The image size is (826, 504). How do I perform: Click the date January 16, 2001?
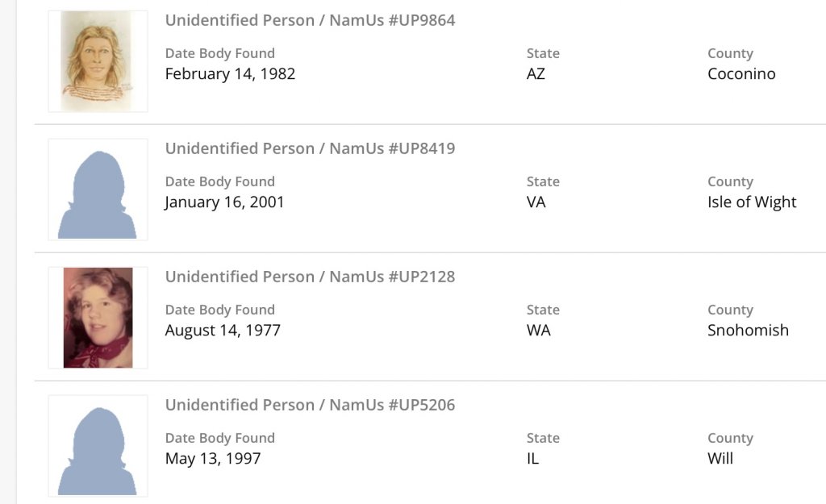click(224, 202)
